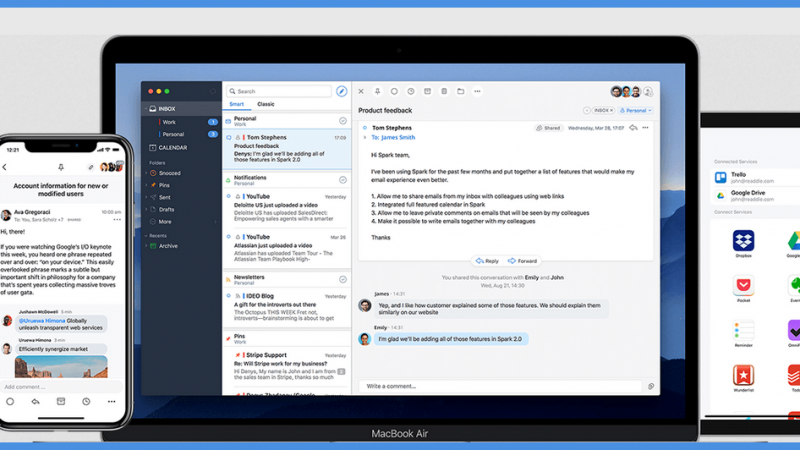Tap the more dots in iPhone bottom bar
Screen dimensions: 800x450
pyautogui.click(x=111, y=402)
